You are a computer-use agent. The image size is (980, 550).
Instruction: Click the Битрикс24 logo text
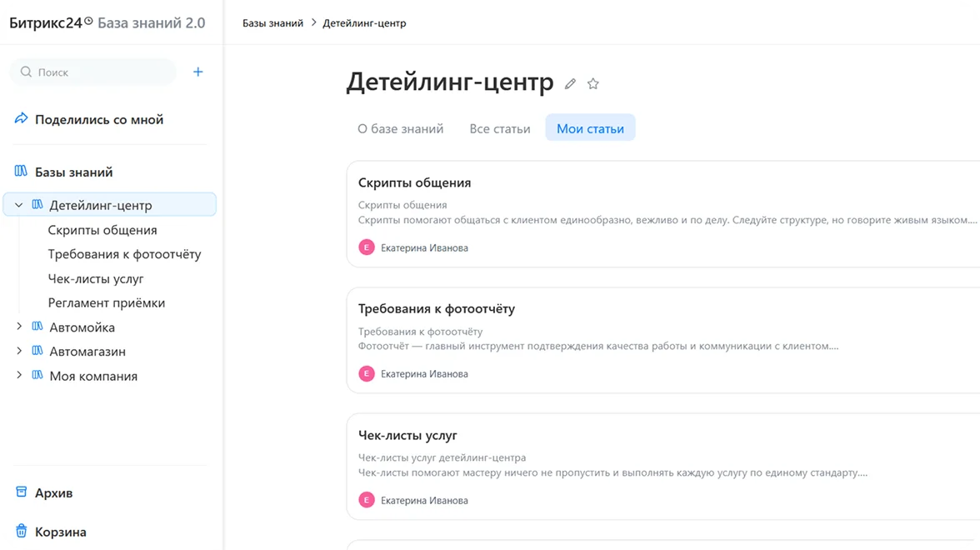tap(46, 22)
